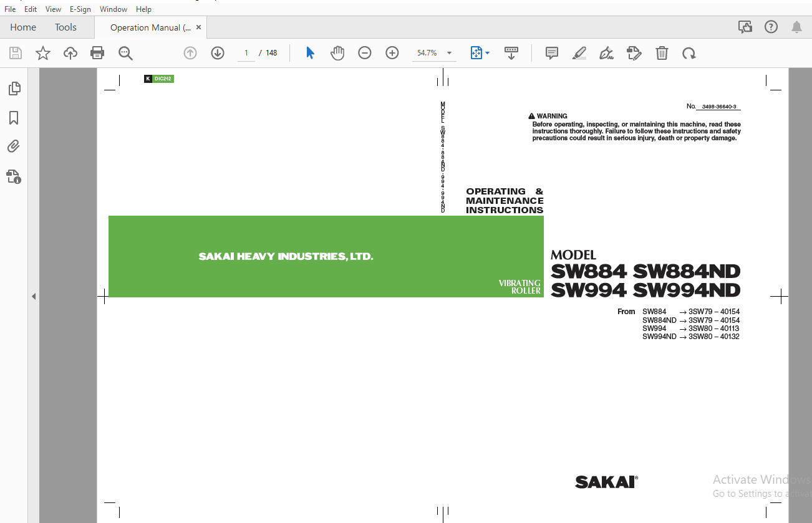Go to next page with the down arrow
This screenshot has width=812, height=523.
218,53
